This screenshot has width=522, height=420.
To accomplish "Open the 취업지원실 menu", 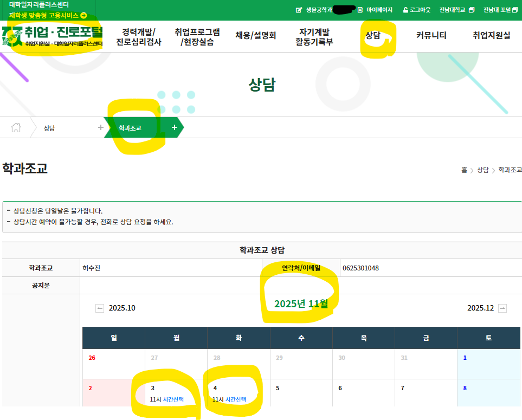I will [491, 36].
